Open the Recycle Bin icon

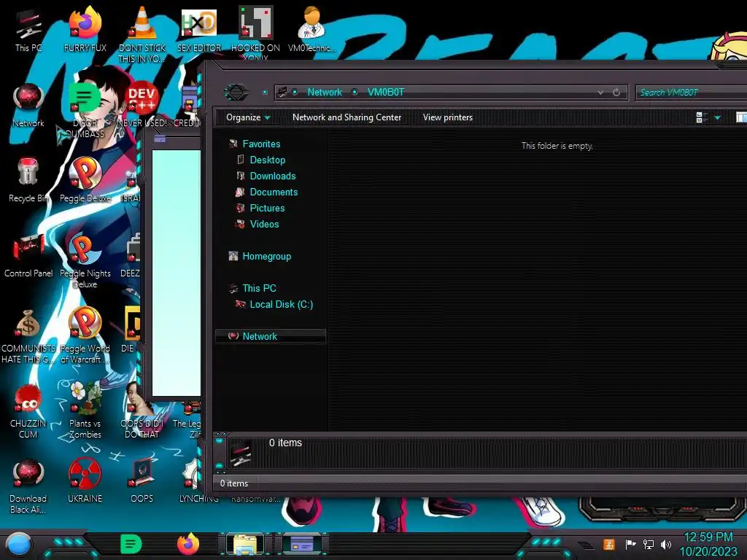pos(28,181)
